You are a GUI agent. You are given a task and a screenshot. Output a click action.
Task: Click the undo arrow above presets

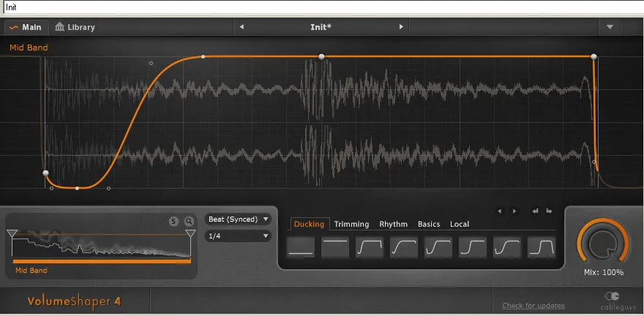[535, 211]
